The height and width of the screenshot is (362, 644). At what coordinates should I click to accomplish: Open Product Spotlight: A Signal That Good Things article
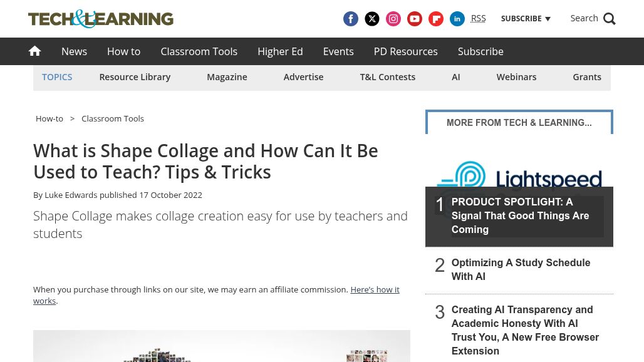coord(520,215)
